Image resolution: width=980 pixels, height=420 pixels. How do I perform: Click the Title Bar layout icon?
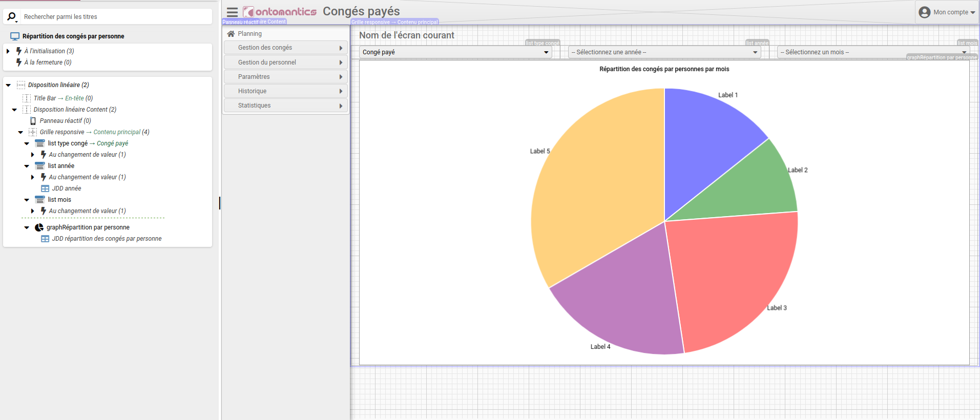tap(27, 98)
